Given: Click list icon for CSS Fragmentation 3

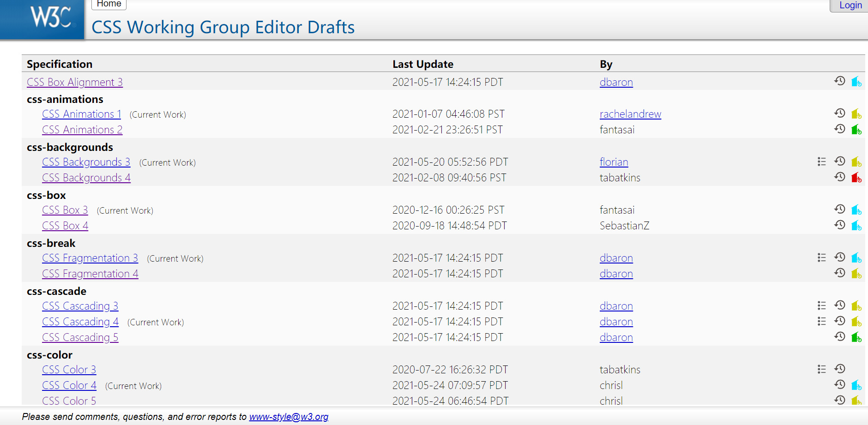Looking at the screenshot, I should point(821,257).
